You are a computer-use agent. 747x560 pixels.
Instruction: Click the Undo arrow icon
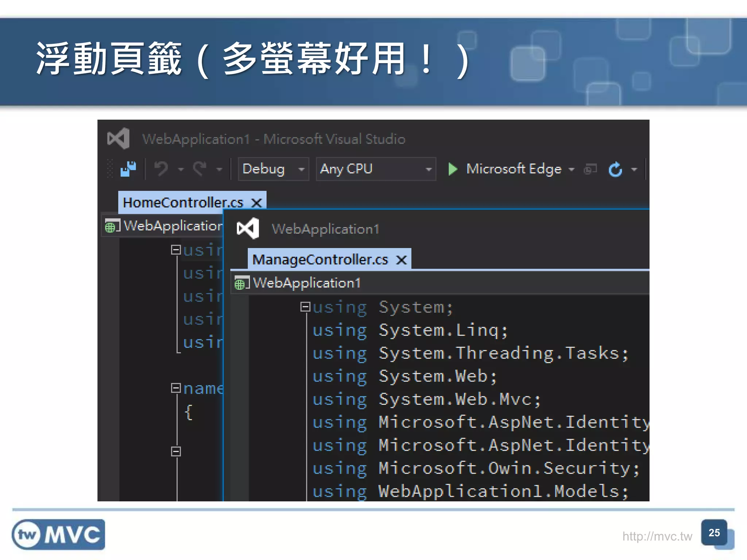161,169
